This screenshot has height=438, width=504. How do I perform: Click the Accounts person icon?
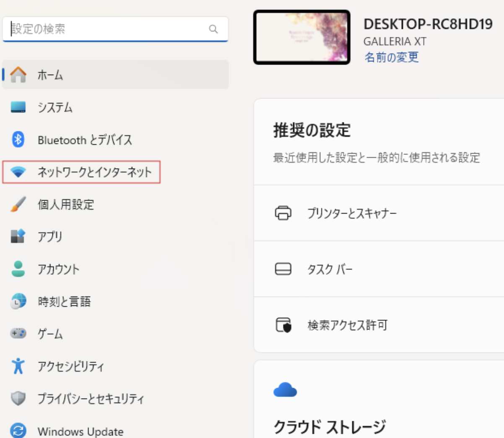(18, 269)
